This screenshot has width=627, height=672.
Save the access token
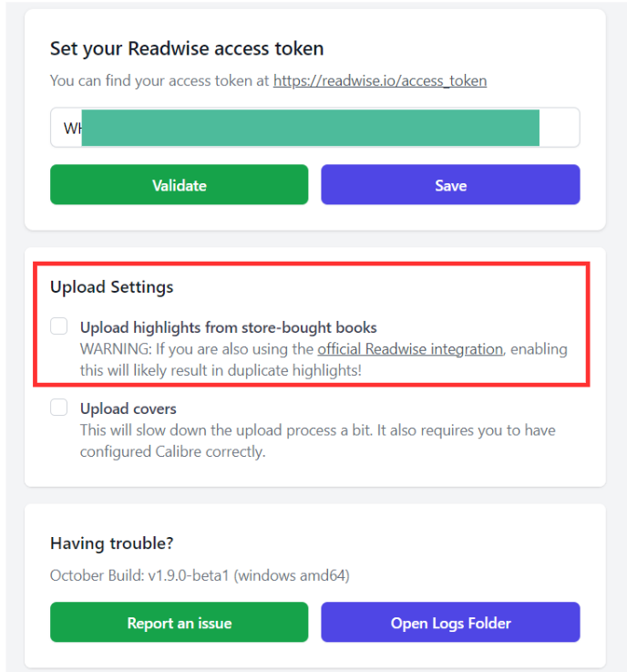point(450,185)
